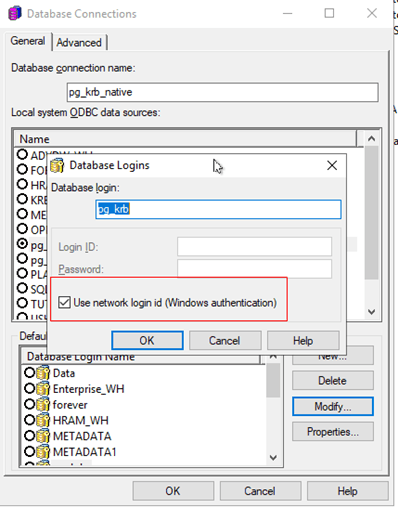The image size is (398, 508).
Task: Select the HRAM_WH login radio button
Action: click(x=30, y=420)
